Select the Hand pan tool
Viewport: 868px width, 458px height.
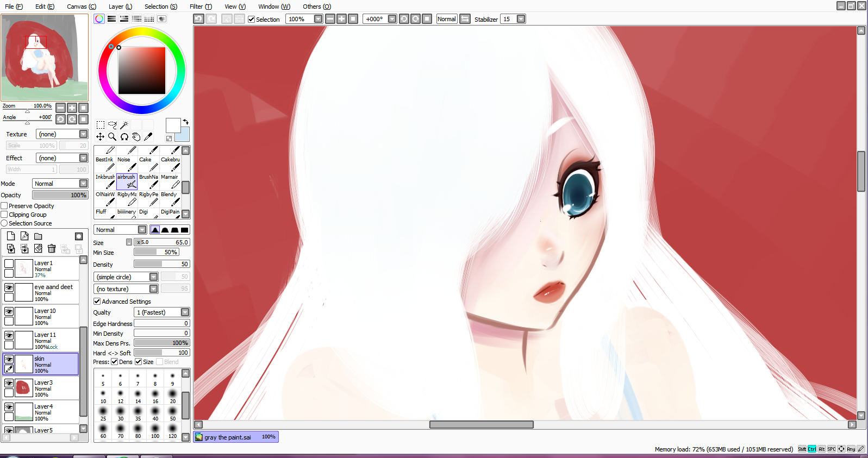pos(136,137)
